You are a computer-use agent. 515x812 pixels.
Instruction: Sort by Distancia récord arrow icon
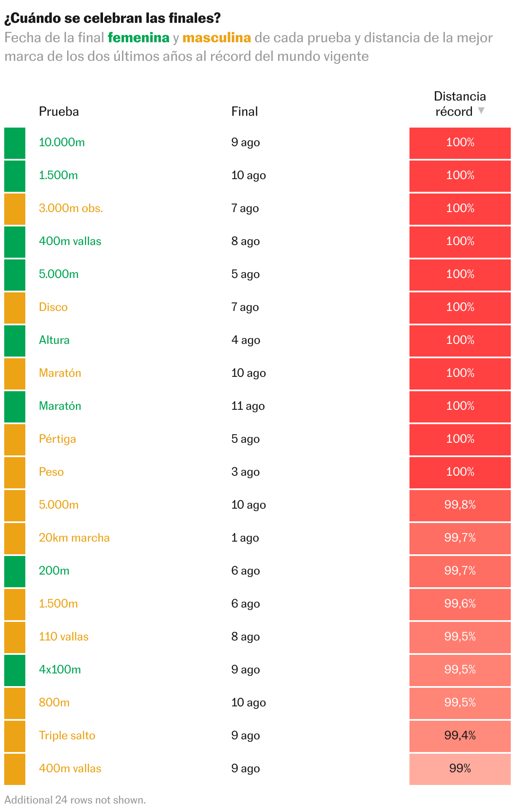click(x=481, y=111)
